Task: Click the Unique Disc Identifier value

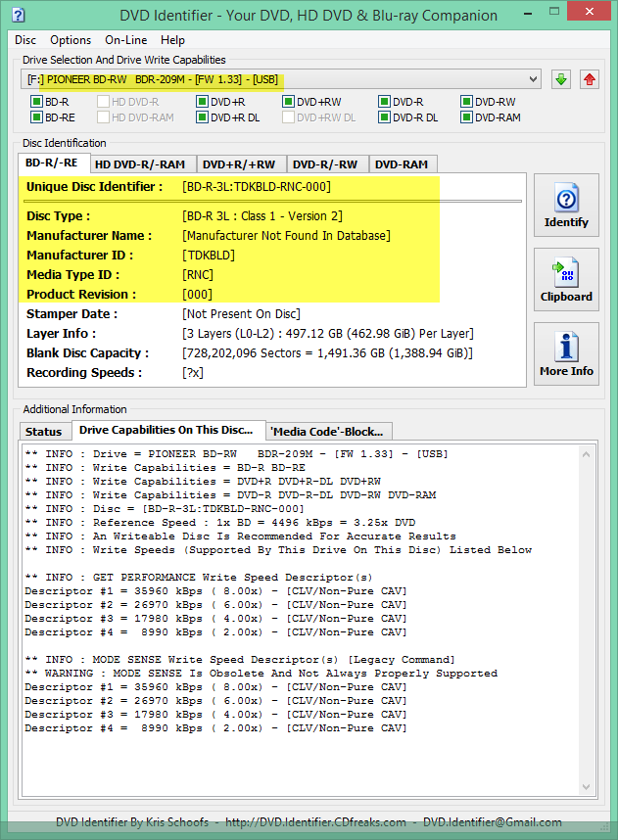Action: (257, 187)
